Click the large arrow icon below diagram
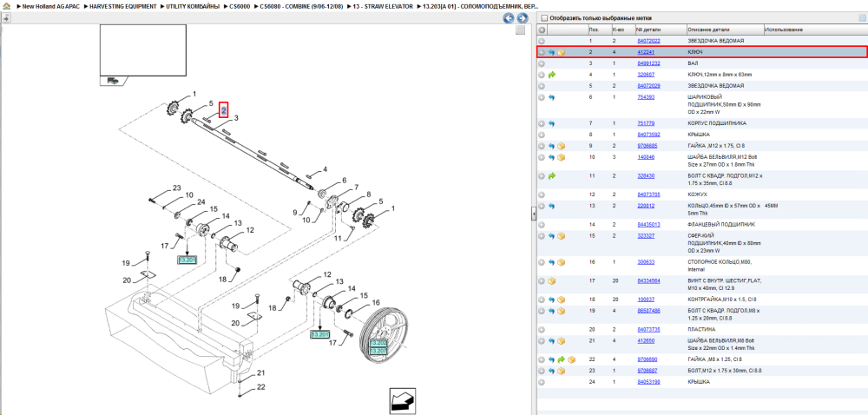 coord(403,400)
